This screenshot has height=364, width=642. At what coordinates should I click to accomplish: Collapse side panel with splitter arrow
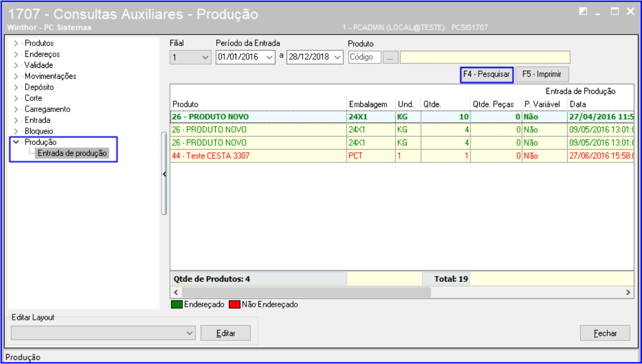(x=164, y=174)
